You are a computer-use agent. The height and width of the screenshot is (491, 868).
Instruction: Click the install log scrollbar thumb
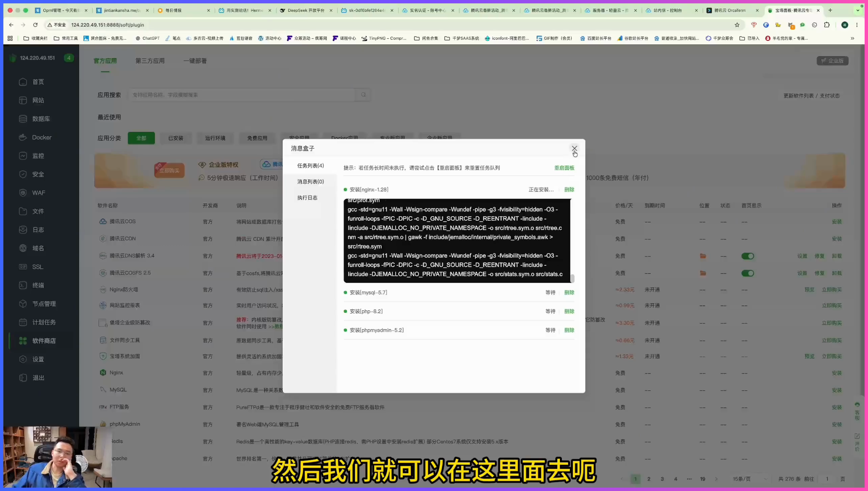(x=572, y=278)
